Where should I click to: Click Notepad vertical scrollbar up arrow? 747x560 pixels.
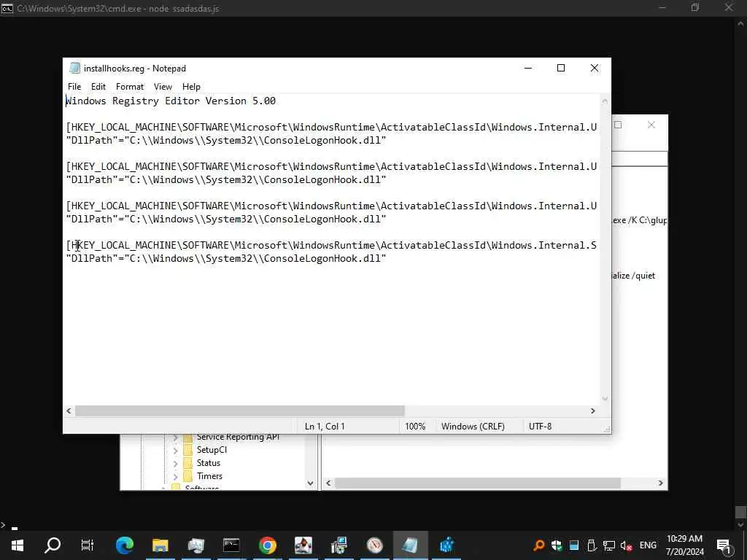(x=605, y=101)
